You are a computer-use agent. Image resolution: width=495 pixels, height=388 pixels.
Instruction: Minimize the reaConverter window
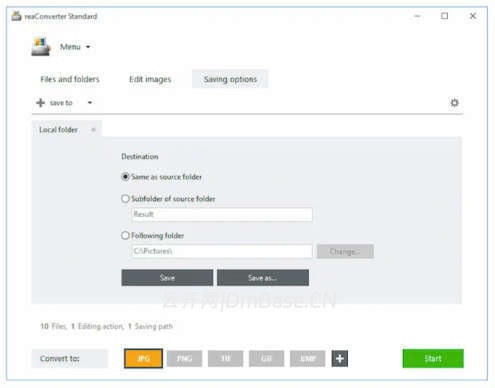[417, 16]
